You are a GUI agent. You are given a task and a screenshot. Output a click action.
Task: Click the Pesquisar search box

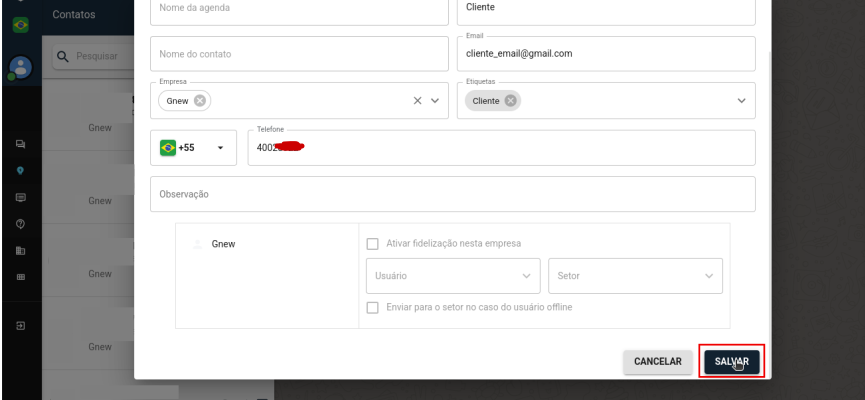click(94, 56)
